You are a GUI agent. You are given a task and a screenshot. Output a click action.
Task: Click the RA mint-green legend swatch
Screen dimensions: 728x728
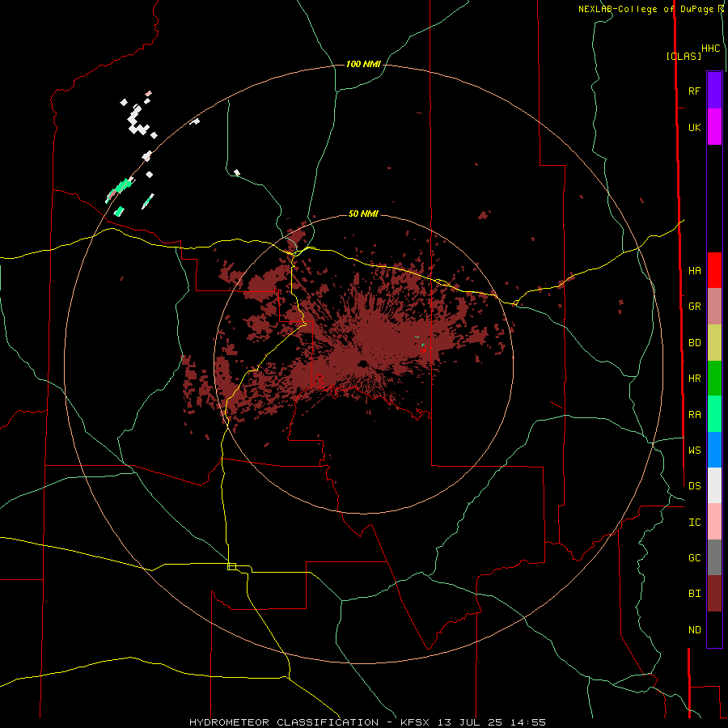click(x=714, y=414)
